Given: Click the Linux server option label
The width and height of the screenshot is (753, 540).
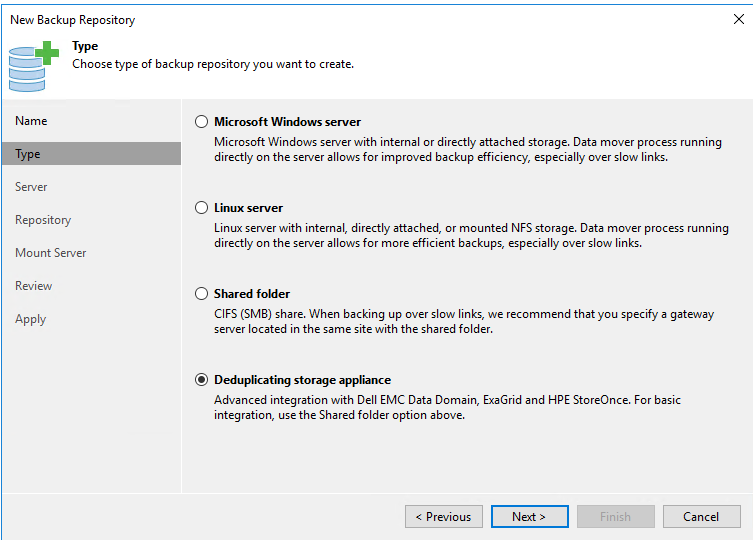Looking at the screenshot, I should (x=248, y=208).
